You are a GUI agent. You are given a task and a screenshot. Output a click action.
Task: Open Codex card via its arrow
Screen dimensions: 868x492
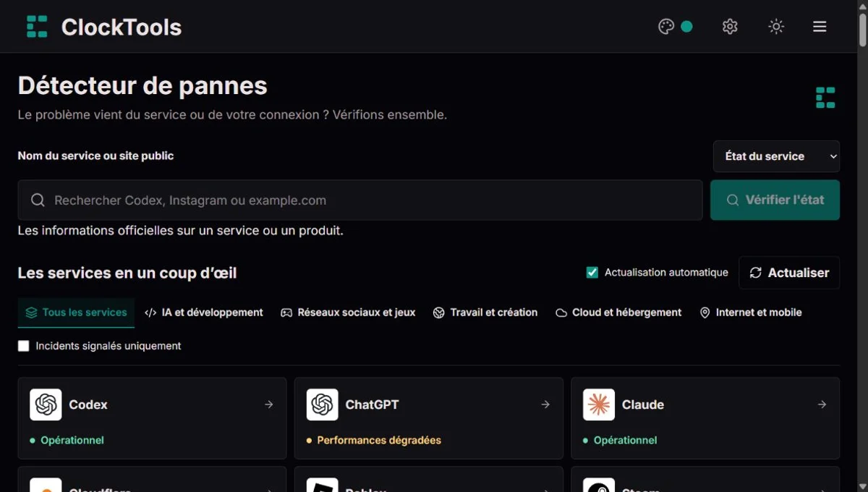(x=269, y=404)
